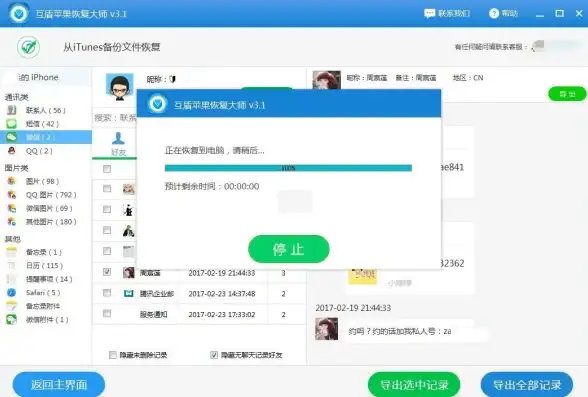This screenshot has height=397, width=588.
Task: Click the date 2017-02-23 17:33:02
Action: coord(222,315)
